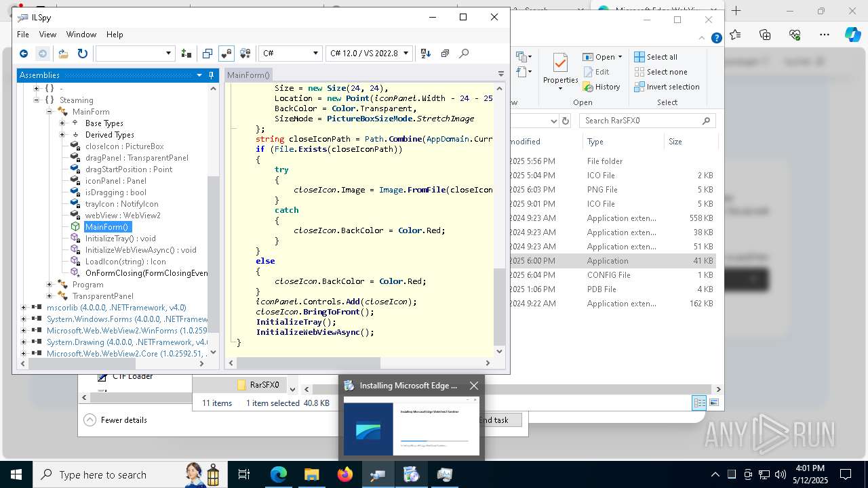Open ILSpy search magnifier
This screenshot has height=488, width=868.
(x=464, y=53)
